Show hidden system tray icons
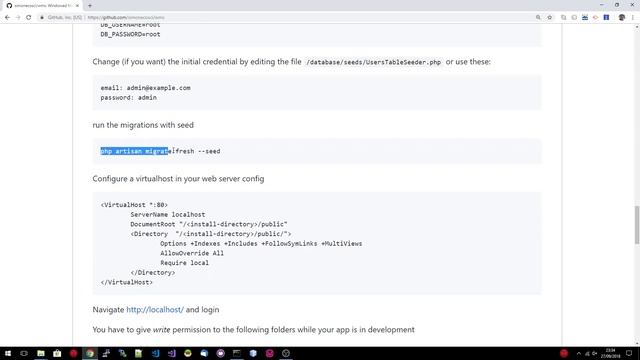 578,353
